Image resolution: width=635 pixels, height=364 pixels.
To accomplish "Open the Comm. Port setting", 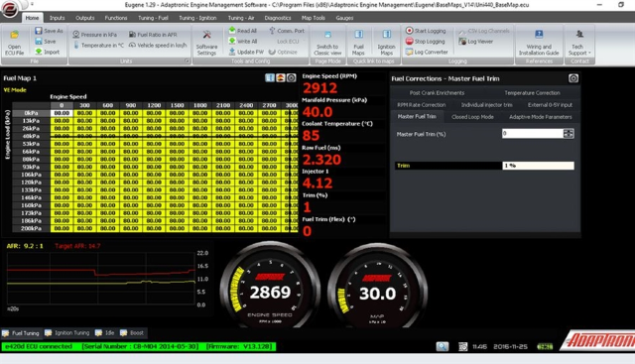I will (287, 31).
